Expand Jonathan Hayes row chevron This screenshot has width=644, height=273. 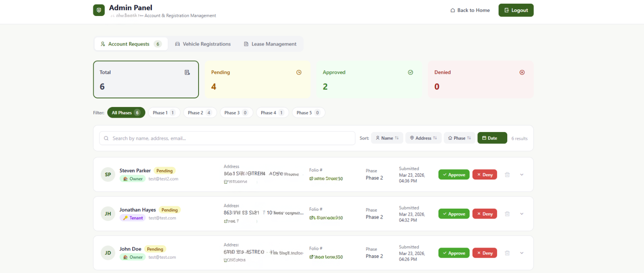coord(522,214)
